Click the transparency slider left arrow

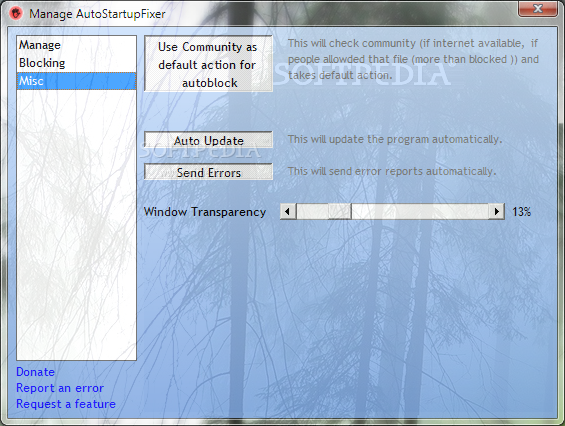pos(288,212)
